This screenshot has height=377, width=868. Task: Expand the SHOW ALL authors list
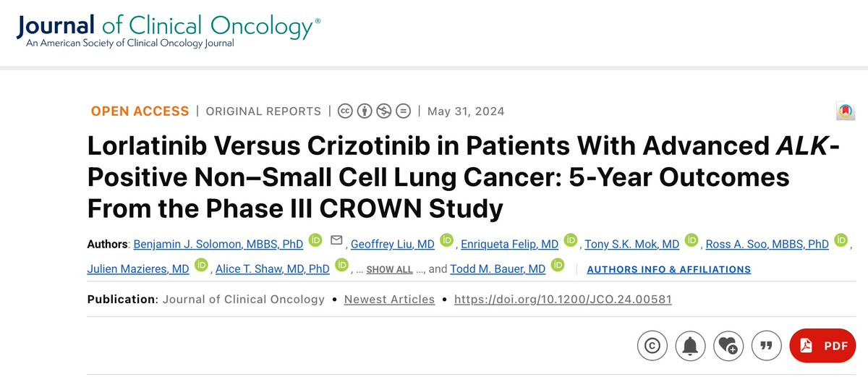[390, 269]
